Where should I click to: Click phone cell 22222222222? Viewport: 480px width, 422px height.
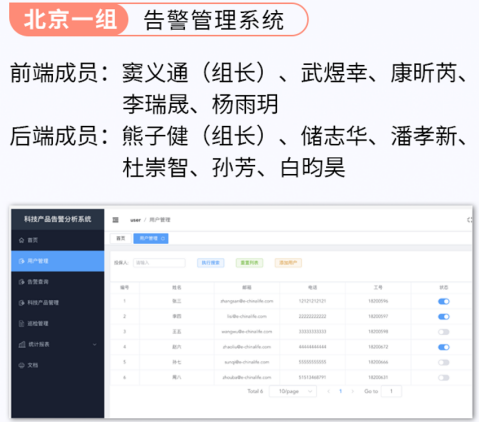(x=312, y=316)
